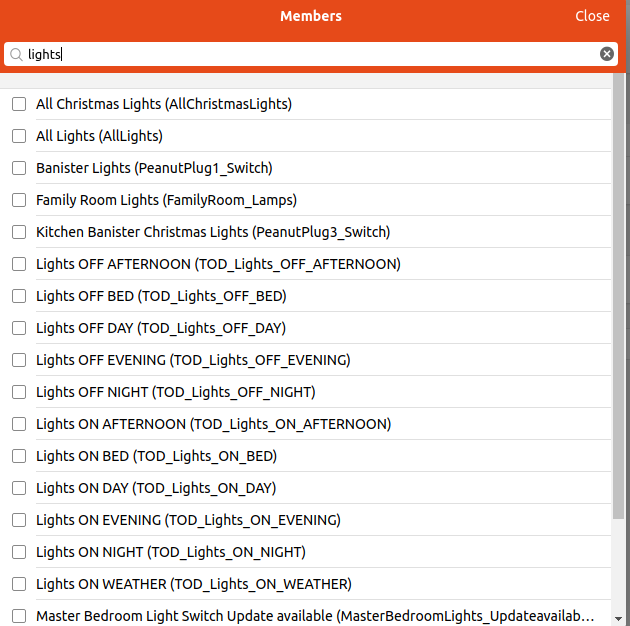Image resolution: width=630 pixels, height=626 pixels.
Task: Select the Family Room Lights checkbox
Action: pos(19,200)
